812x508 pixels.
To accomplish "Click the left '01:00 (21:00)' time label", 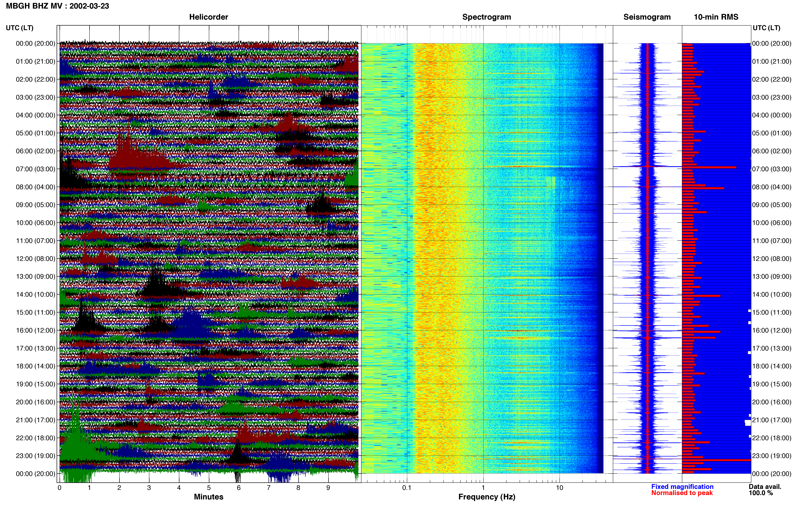I will point(36,61).
